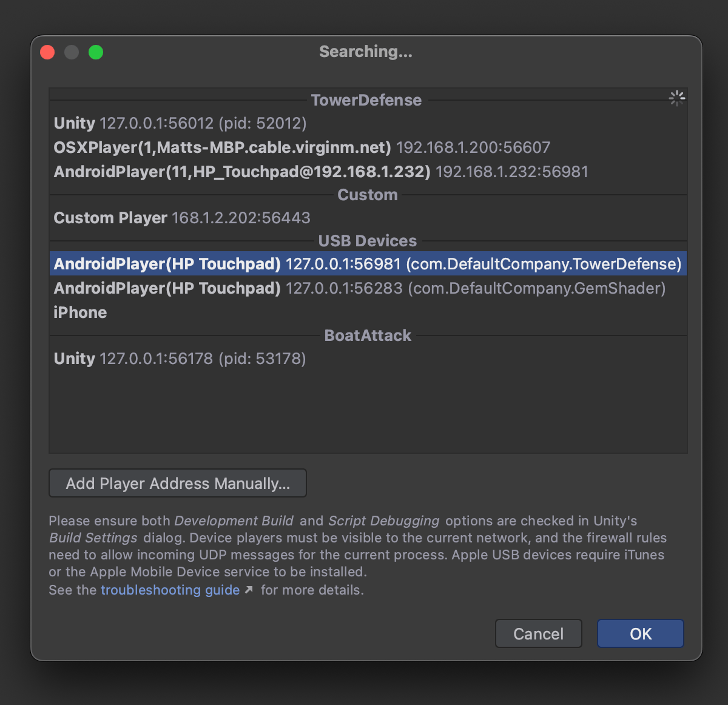Click the BoatAttack group header
728x705 pixels.
click(x=368, y=336)
